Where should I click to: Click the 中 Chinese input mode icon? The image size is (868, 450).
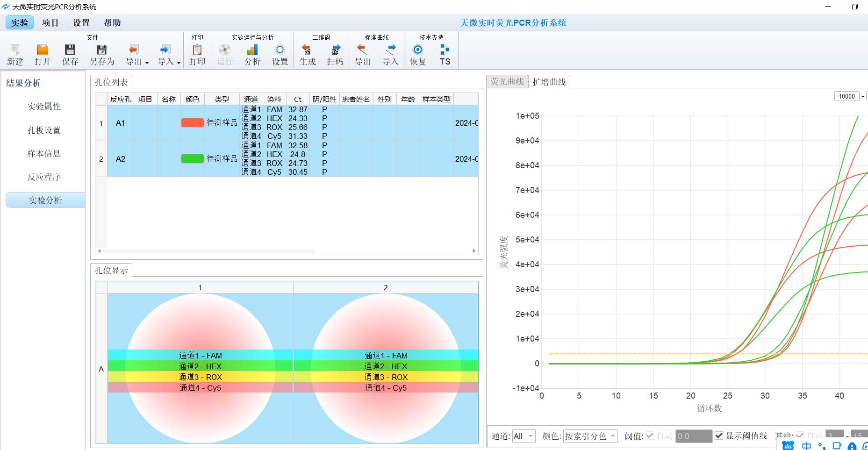click(807, 446)
